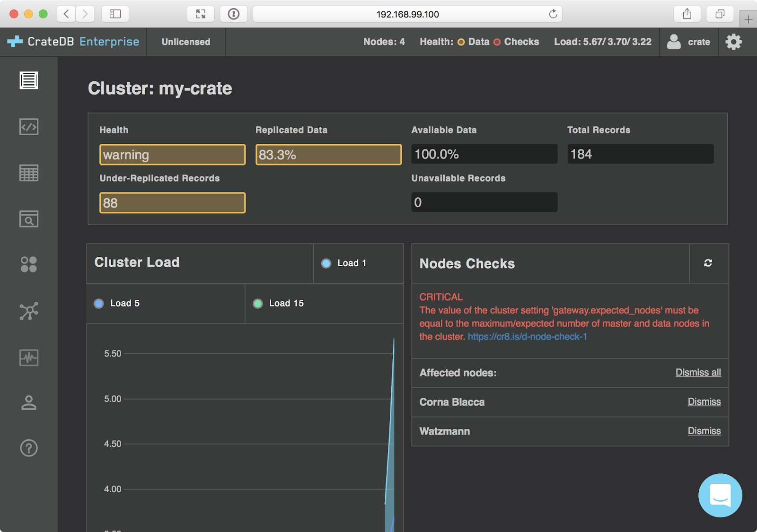
Task: Open the Overview page from the sidebar
Action: pos(29,80)
